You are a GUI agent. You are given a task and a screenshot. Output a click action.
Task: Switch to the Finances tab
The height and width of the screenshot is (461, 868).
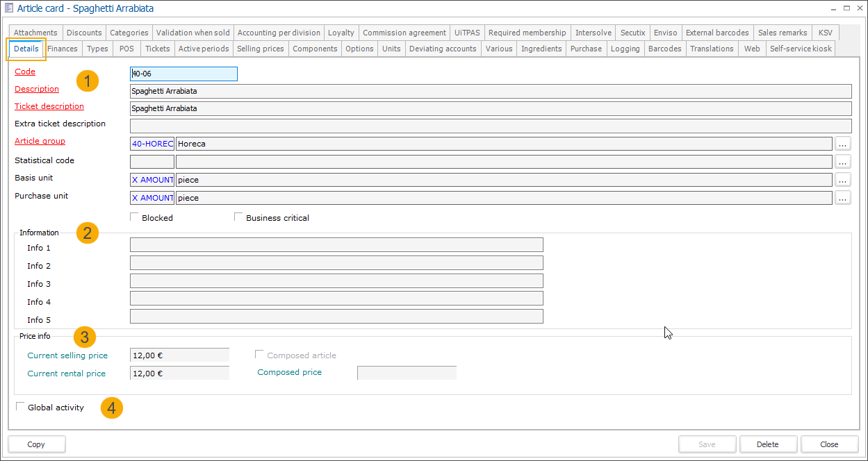click(x=63, y=49)
